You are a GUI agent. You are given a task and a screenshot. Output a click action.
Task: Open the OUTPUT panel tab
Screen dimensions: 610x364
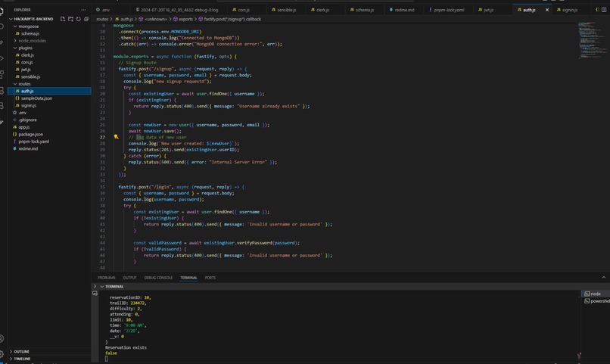pos(129,278)
